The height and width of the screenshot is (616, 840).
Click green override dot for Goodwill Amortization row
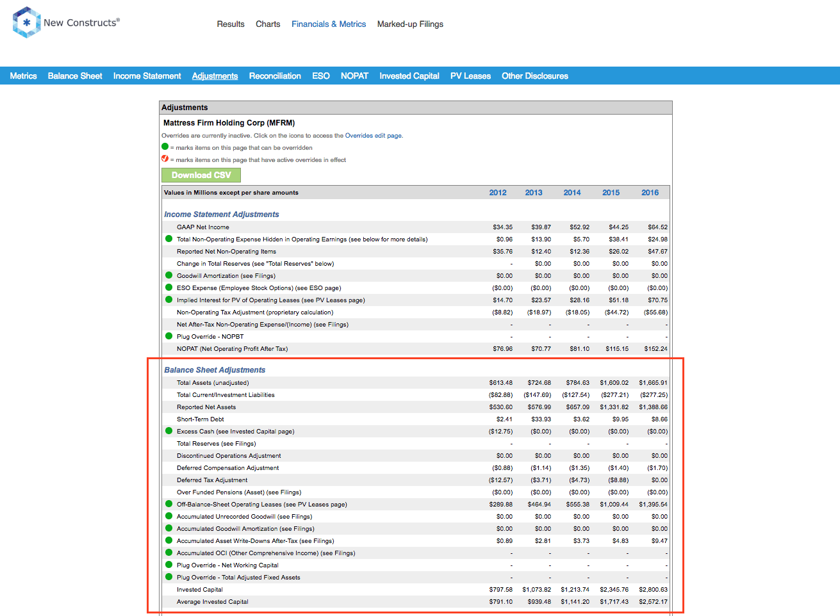click(x=169, y=275)
